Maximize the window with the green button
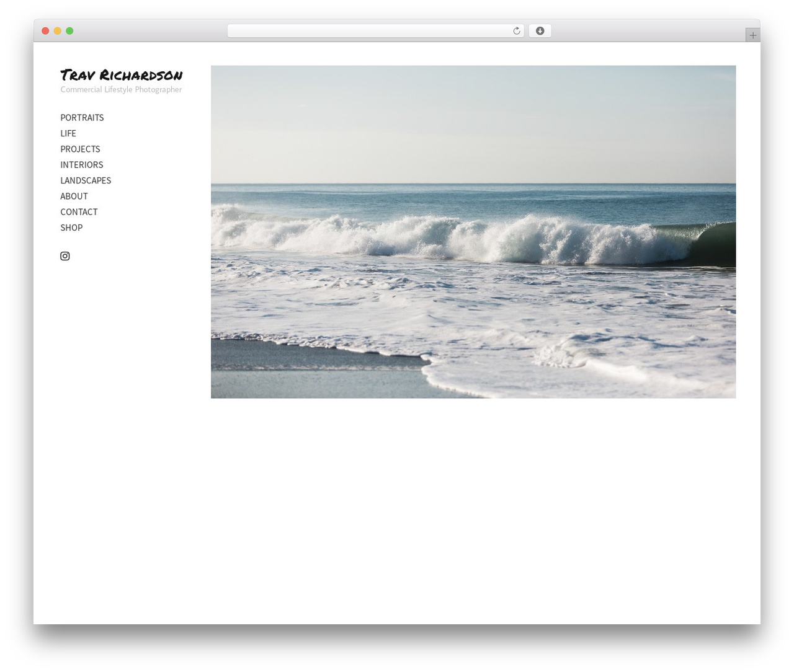 click(69, 31)
